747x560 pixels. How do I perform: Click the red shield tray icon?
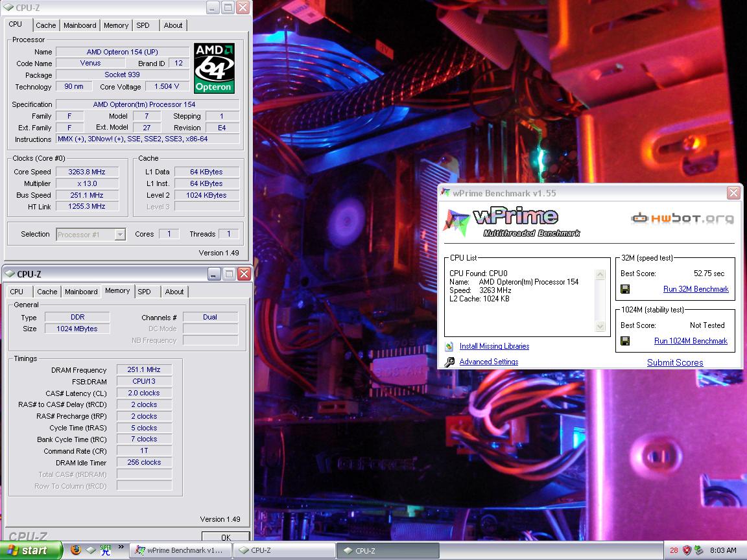[687, 550]
